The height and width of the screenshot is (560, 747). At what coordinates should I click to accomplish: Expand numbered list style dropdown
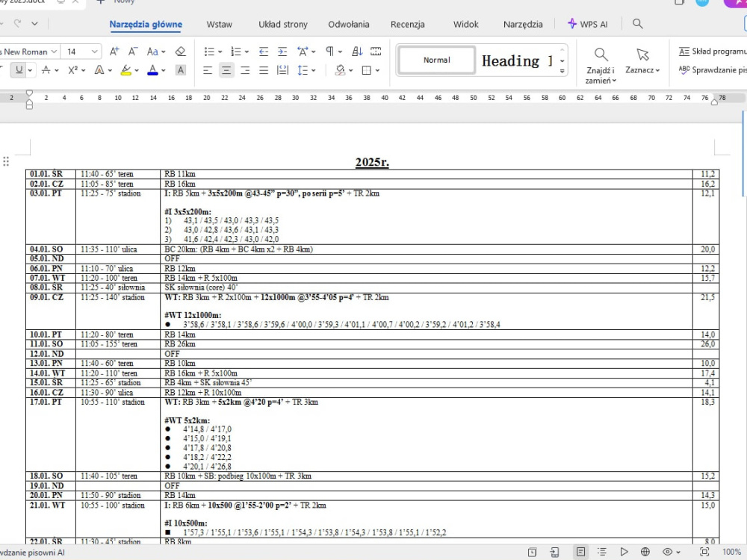(247, 52)
